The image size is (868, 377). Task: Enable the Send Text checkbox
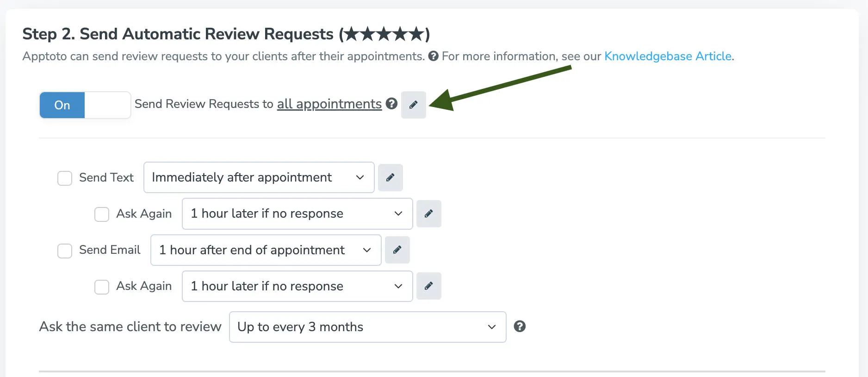point(64,178)
